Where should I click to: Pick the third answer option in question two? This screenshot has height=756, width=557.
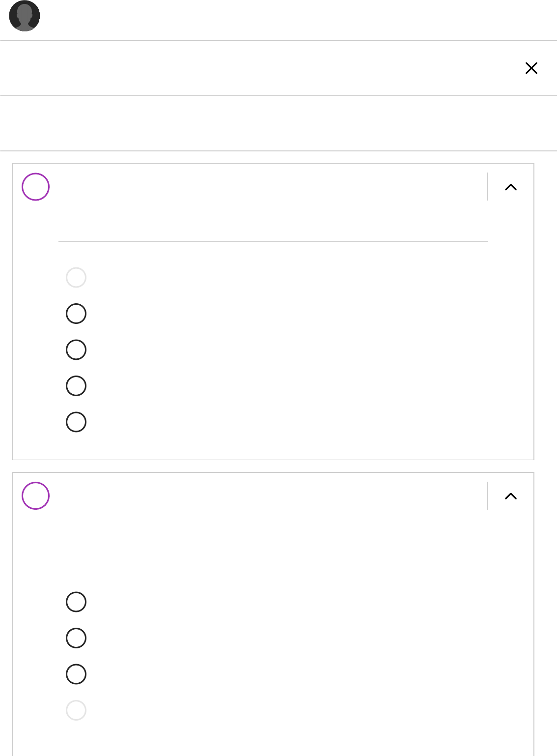pos(76,674)
